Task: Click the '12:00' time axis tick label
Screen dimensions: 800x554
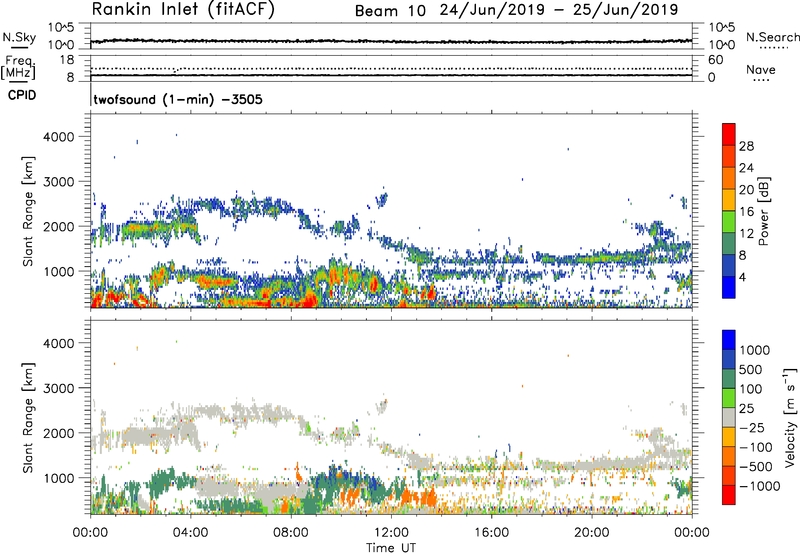Action: click(391, 533)
